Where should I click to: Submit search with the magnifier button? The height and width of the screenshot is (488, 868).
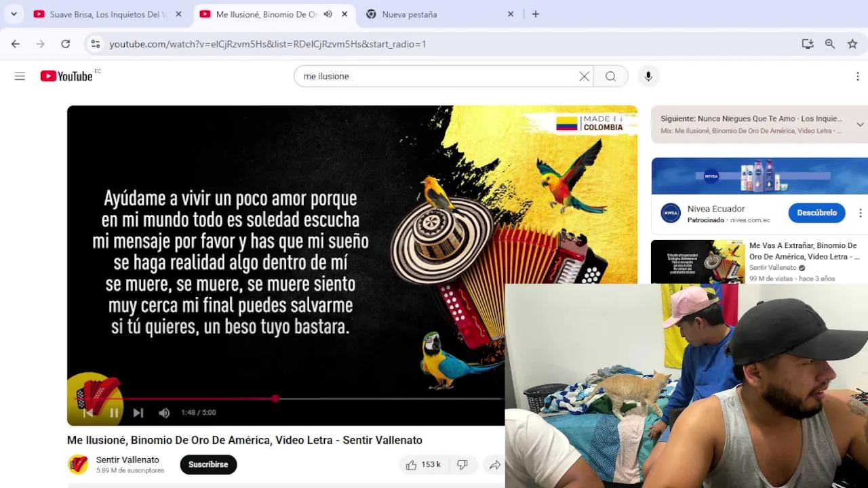[611, 77]
